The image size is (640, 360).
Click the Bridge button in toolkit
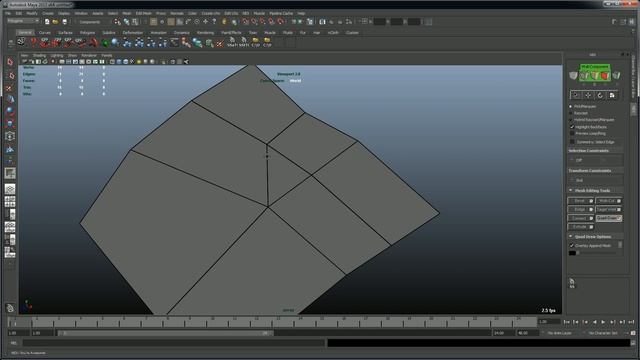pyautogui.click(x=581, y=209)
